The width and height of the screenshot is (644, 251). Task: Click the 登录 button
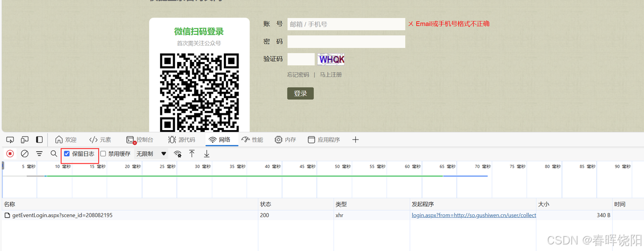[x=300, y=93]
